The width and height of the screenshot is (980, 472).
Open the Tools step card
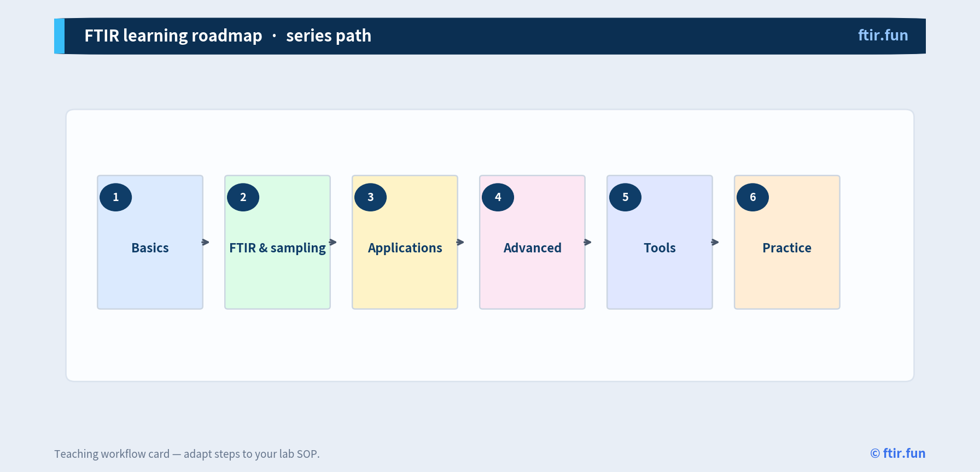(660, 242)
